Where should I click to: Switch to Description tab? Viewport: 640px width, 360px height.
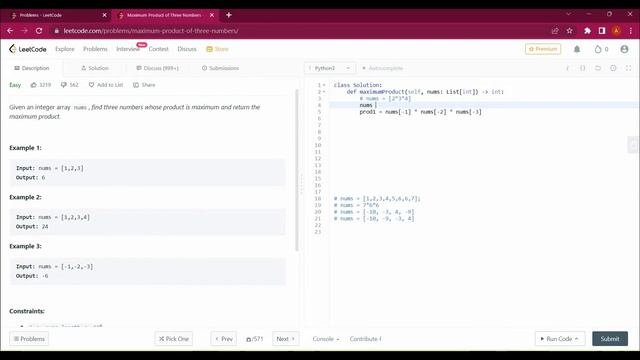[32, 68]
